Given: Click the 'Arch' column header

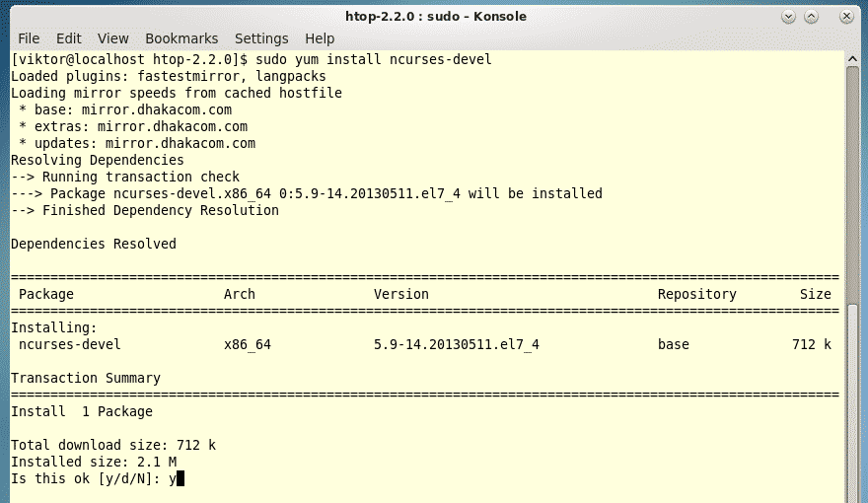Looking at the screenshot, I should (239, 294).
